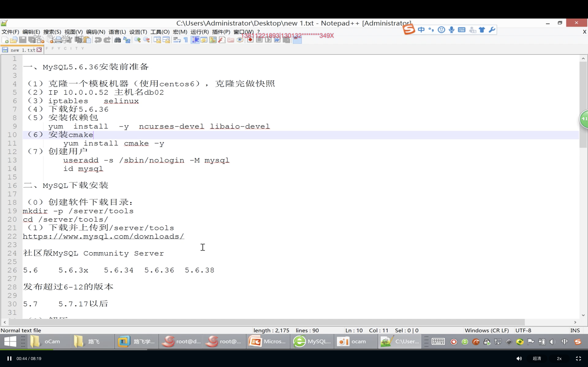The width and height of the screenshot is (588, 367).
Task: Toggle word wrap toolbar button
Action: tap(177, 40)
